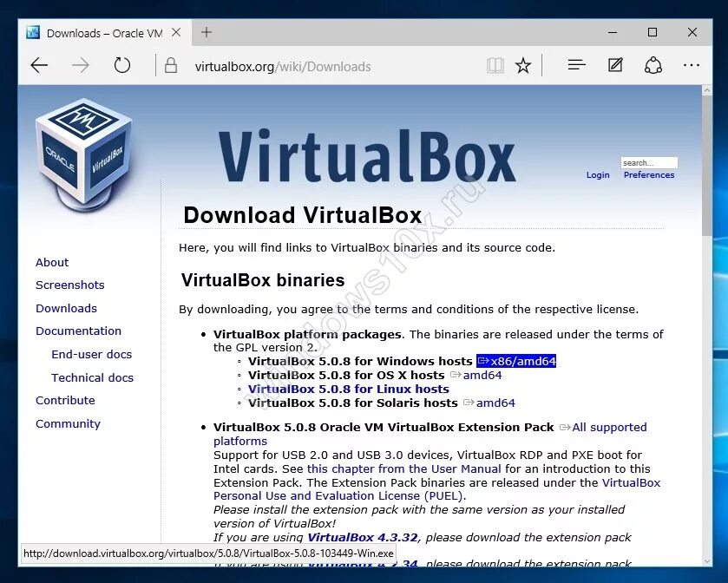Viewport: 728px width, 583px height.
Task: Click the forward navigation arrow
Action: click(x=81, y=65)
